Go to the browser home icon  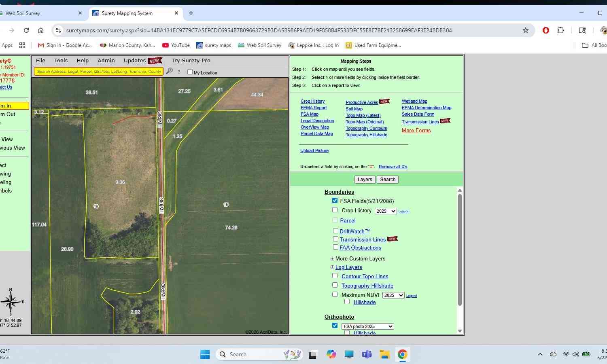[x=41, y=30]
